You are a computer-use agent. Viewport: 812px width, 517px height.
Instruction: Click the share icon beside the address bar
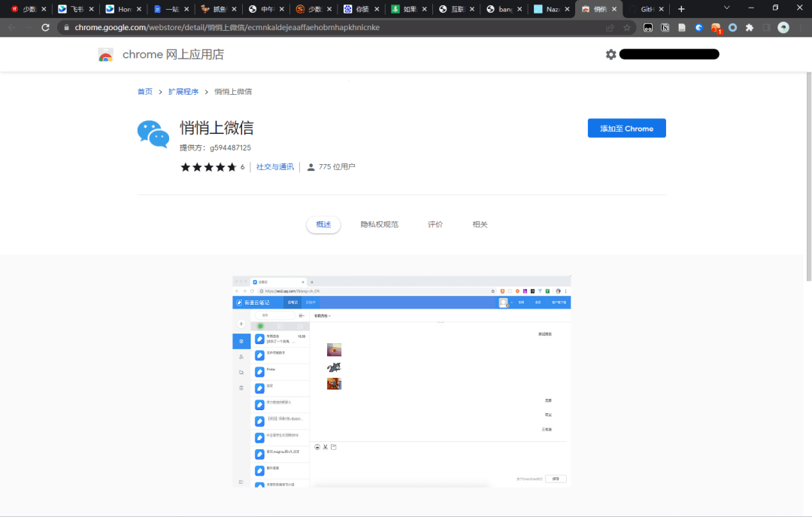coord(609,26)
